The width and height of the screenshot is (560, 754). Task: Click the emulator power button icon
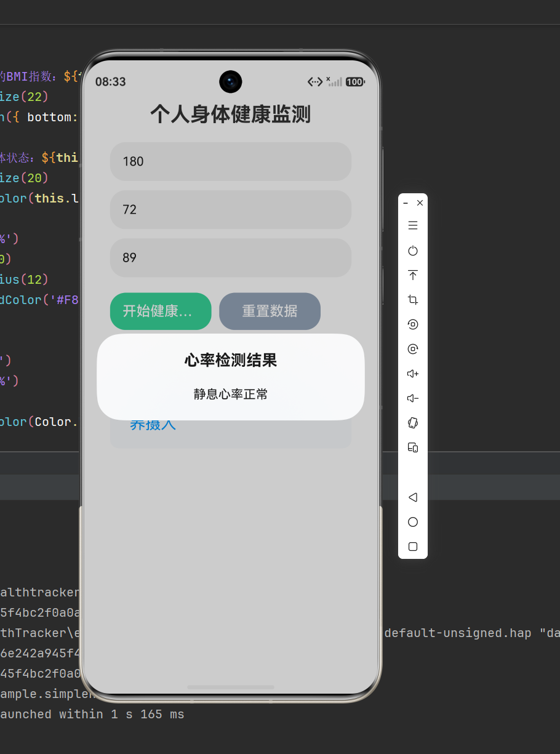pyautogui.click(x=413, y=251)
